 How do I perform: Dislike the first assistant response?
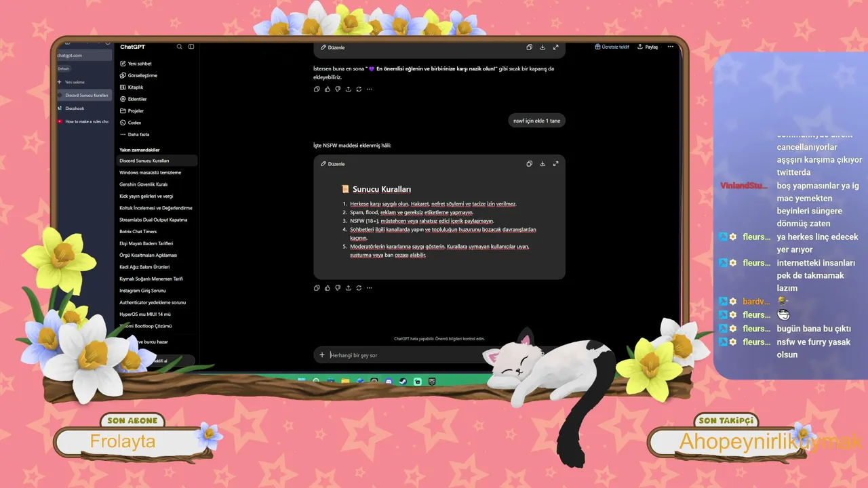tap(338, 89)
